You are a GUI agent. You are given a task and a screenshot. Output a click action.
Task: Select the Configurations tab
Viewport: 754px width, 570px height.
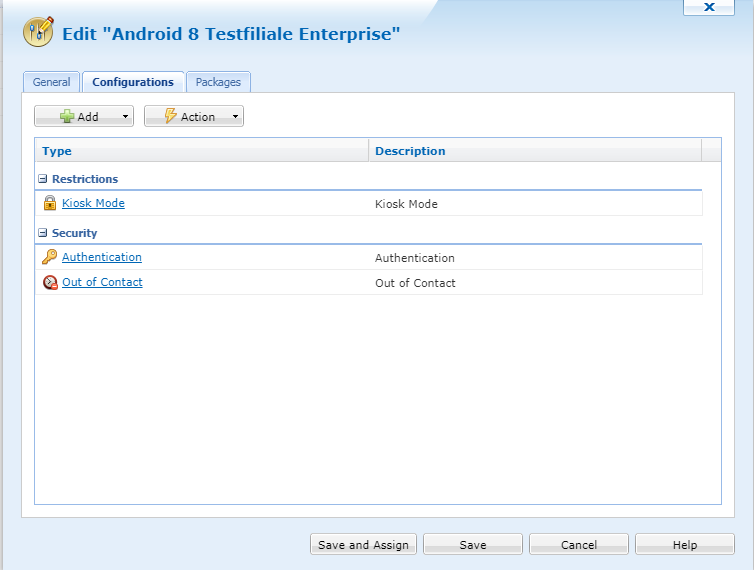133,82
